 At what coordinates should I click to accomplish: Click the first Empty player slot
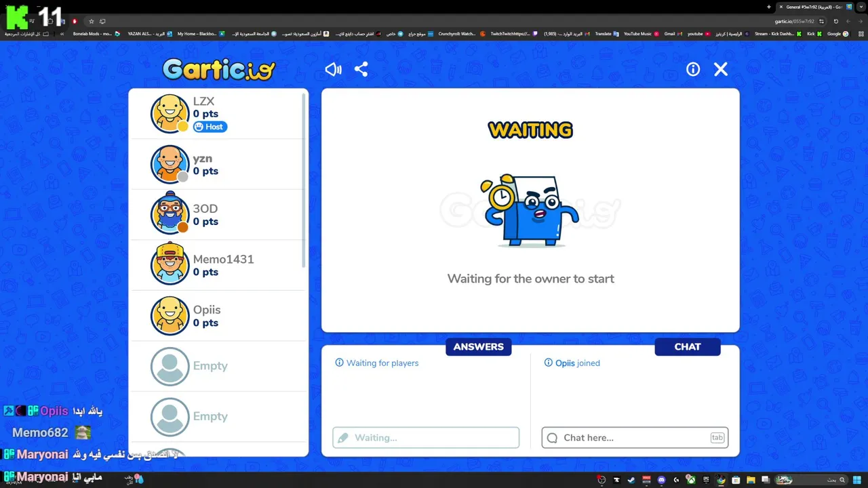pos(217,366)
